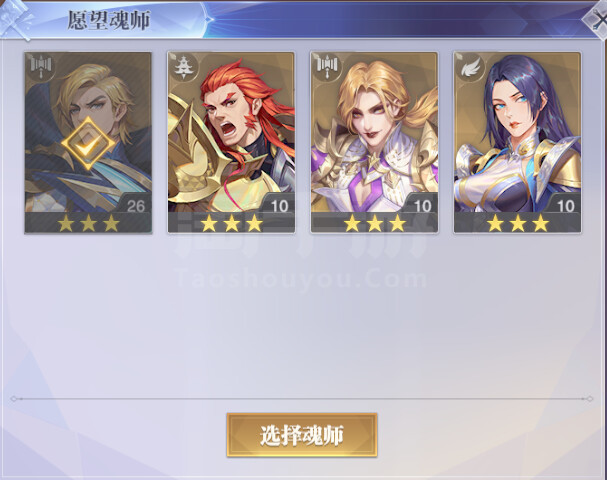Close the 愿望魂师 dialog with the X

coord(597,19)
